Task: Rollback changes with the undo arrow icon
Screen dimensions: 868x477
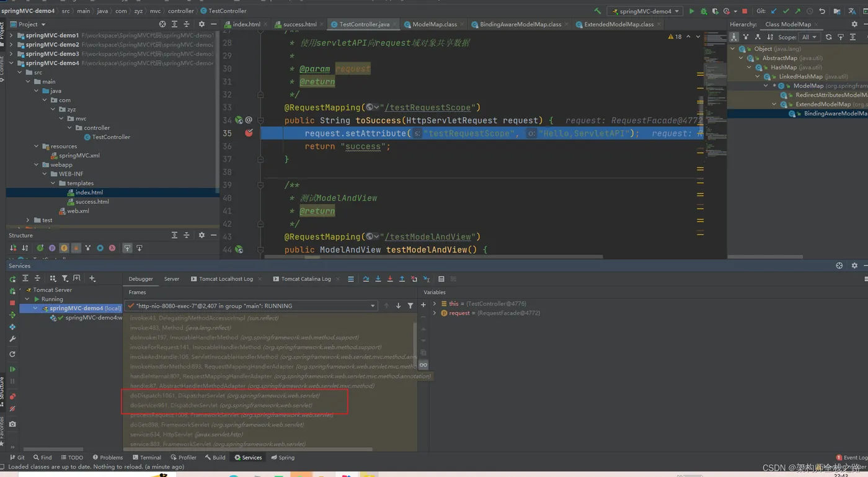Action: pos(821,11)
